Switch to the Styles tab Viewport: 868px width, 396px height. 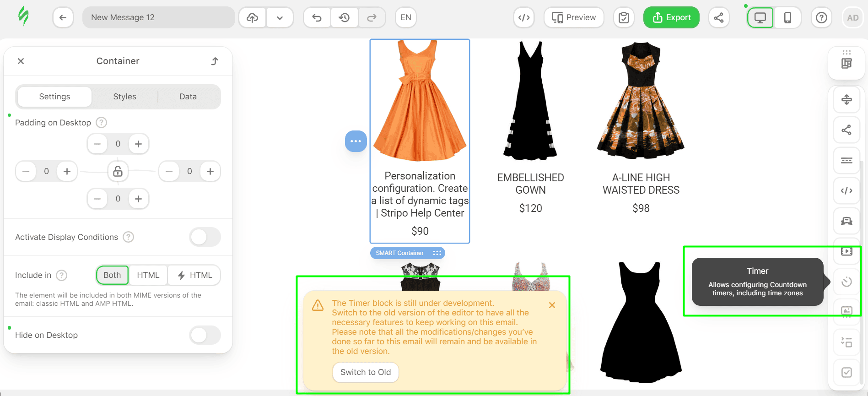124,97
